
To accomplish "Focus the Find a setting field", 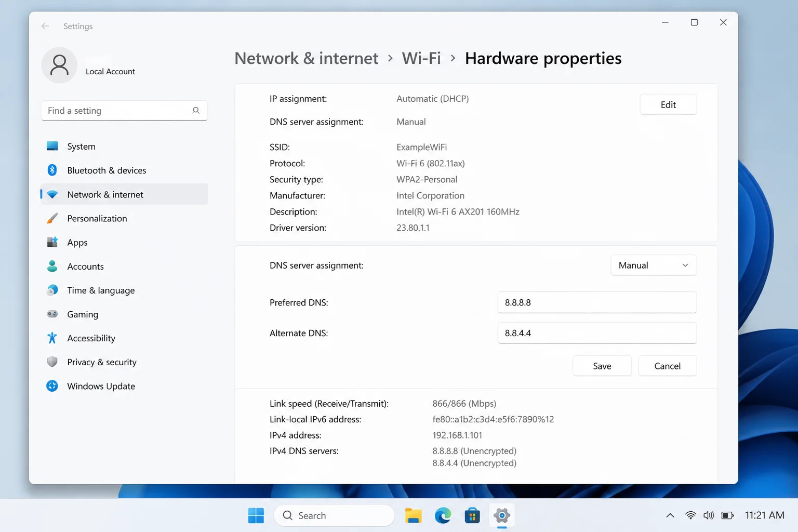I will point(124,110).
